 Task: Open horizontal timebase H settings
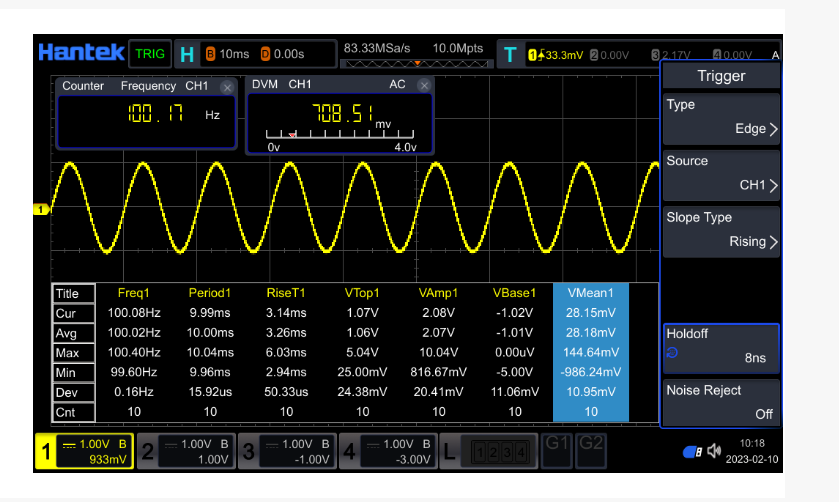(x=186, y=53)
